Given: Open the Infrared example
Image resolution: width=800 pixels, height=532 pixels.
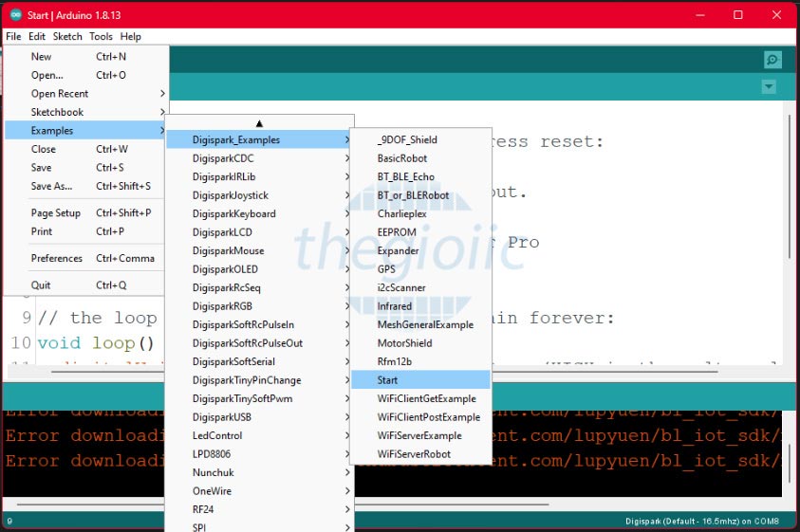Looking at the screenshot, I should [x=421, y=306].
